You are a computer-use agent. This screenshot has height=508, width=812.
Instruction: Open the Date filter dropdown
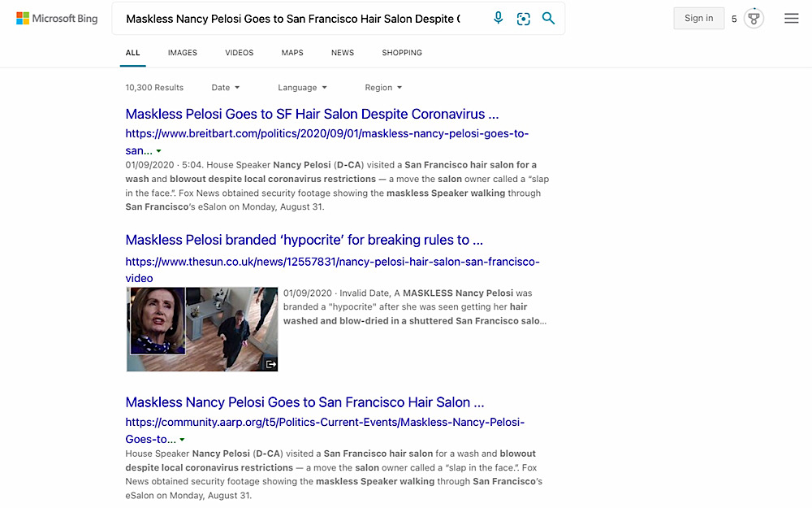click(225, 88)
